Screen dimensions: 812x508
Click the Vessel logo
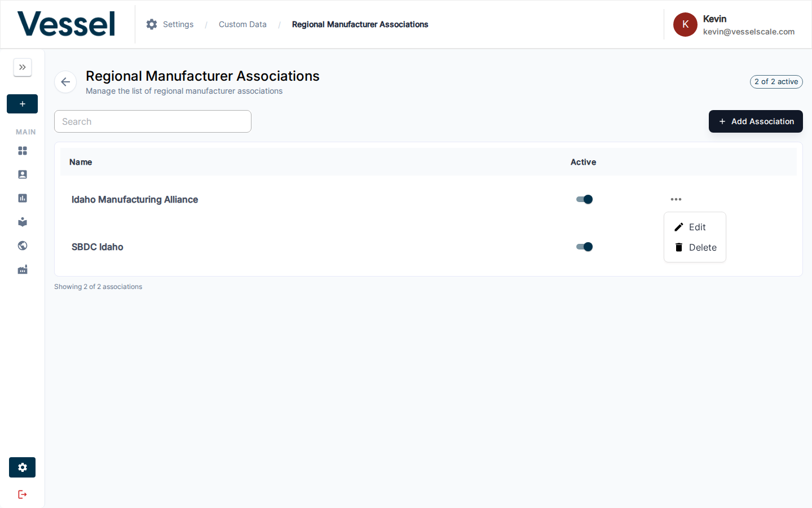pyautogui.click(x=67, y=24)
